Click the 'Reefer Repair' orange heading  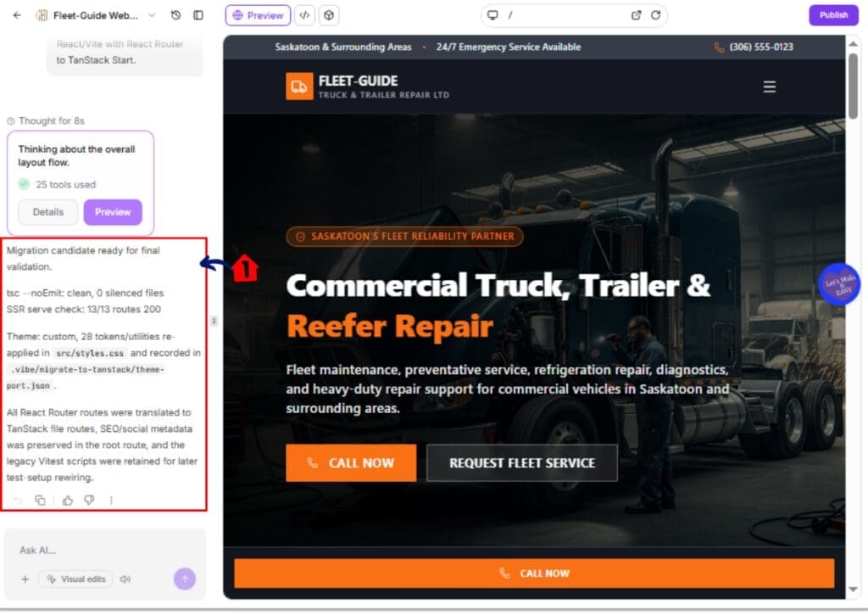point(390,326)
